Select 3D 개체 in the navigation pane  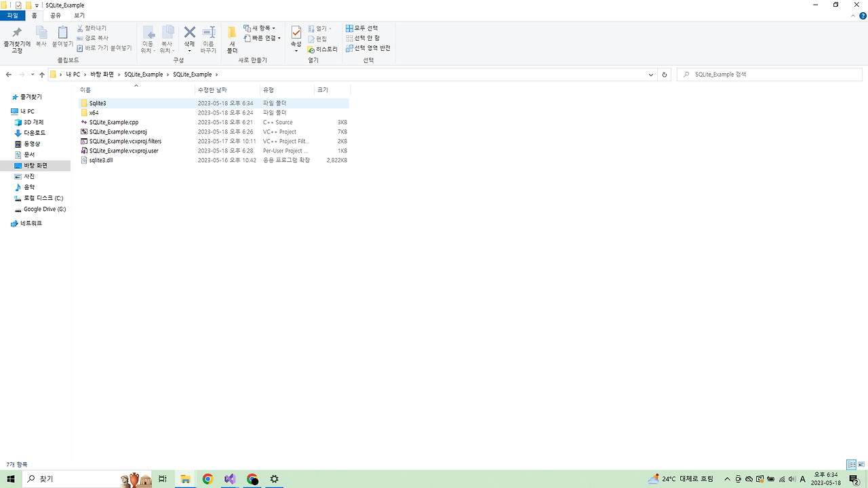(29, 122)
